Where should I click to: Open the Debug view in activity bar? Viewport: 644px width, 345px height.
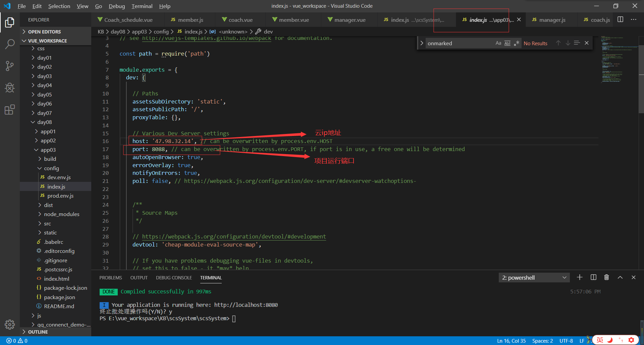point(10,88)
